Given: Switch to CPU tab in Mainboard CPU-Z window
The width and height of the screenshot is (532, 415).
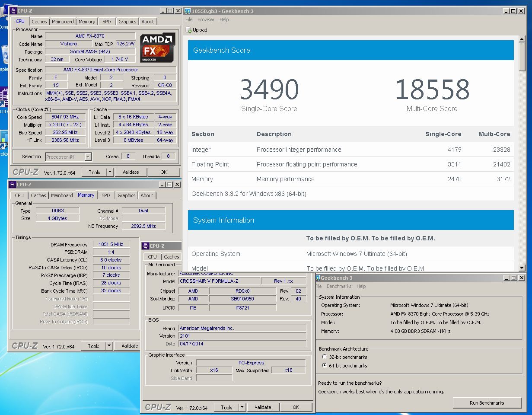Looking at the screenshot, I should pyautogui.click(x=153, y=257).
